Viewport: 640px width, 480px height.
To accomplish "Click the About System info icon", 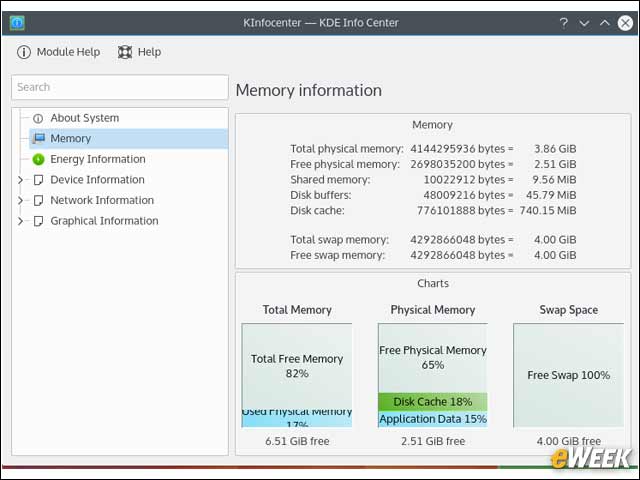I will [x=38, y=118].
